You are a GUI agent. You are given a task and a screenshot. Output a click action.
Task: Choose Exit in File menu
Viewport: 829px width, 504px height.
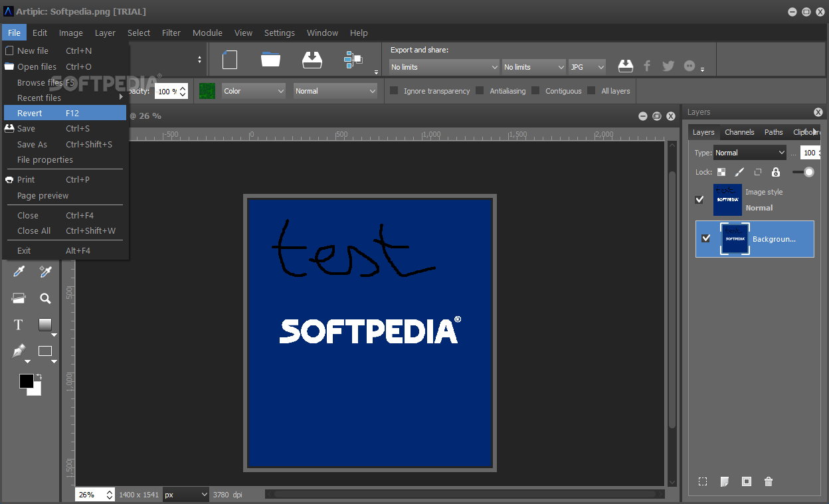click(65, 250)
